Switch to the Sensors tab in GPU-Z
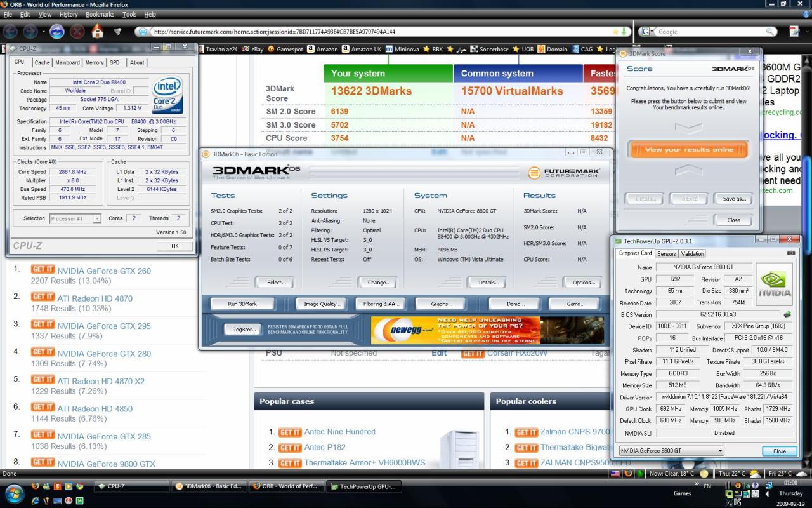This screenshot has height=508, width=812. [x=666, y=253]
